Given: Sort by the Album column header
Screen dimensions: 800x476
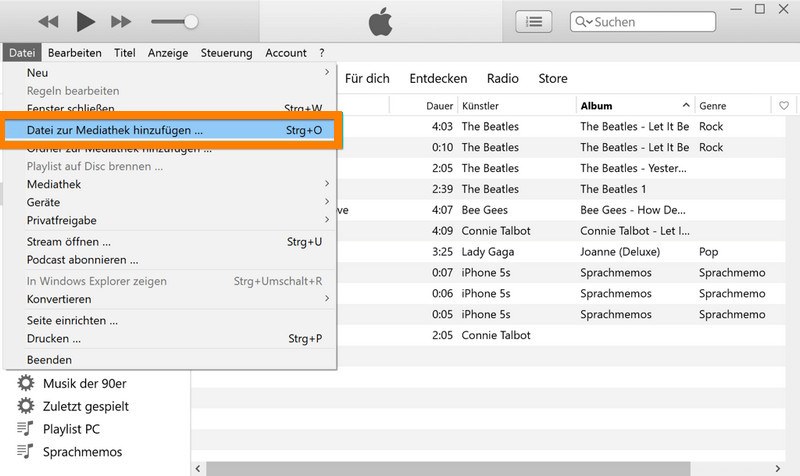Looking at the screenshot, I should (596, 106).
